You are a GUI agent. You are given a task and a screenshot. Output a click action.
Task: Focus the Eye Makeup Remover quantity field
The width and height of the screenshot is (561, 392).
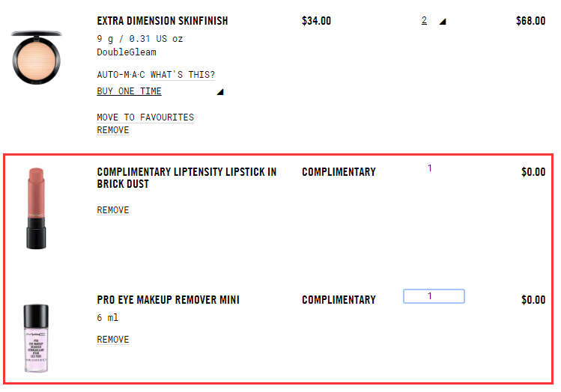tap(434, 296)
